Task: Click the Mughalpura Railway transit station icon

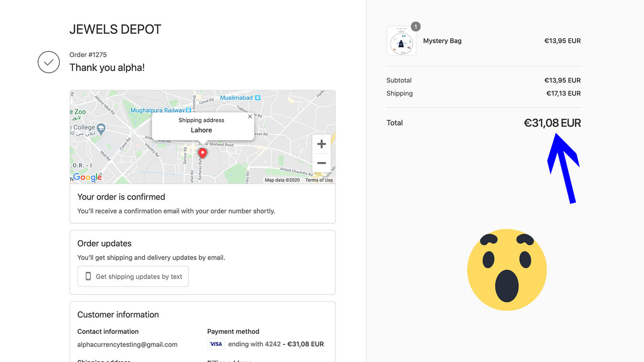Action: click(x=187, y=110)
